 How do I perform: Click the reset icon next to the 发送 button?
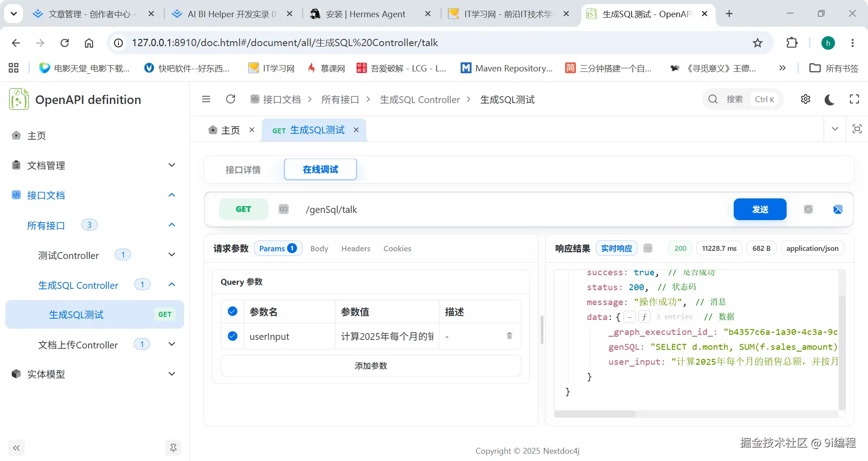point(808,209)
